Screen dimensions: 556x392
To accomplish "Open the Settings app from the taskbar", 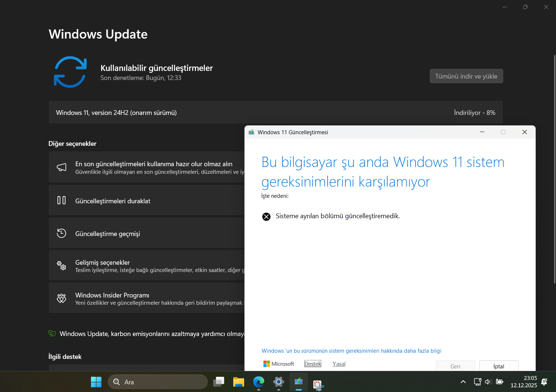I will point(279,382).
